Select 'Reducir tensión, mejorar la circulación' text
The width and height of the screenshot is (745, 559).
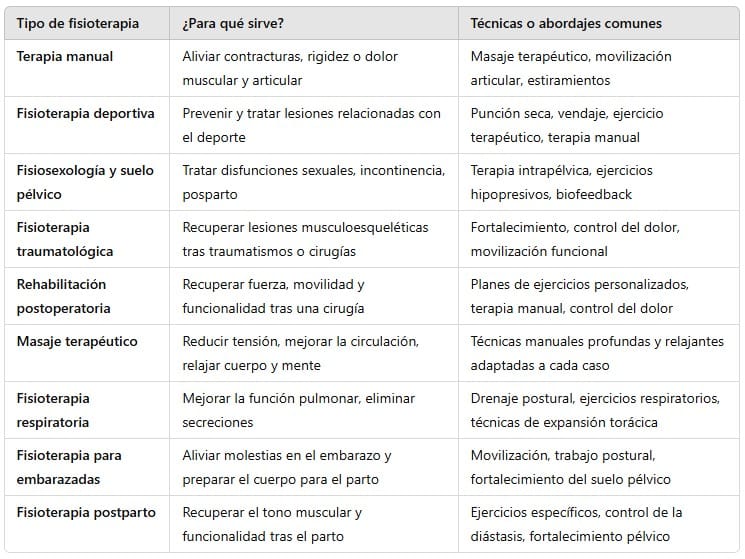pyautogui.click(x=300, y=353)
